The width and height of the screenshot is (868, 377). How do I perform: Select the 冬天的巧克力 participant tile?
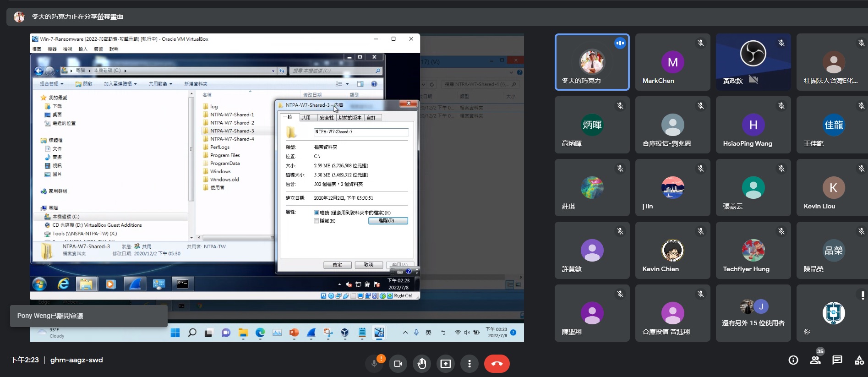pos(592,62)
